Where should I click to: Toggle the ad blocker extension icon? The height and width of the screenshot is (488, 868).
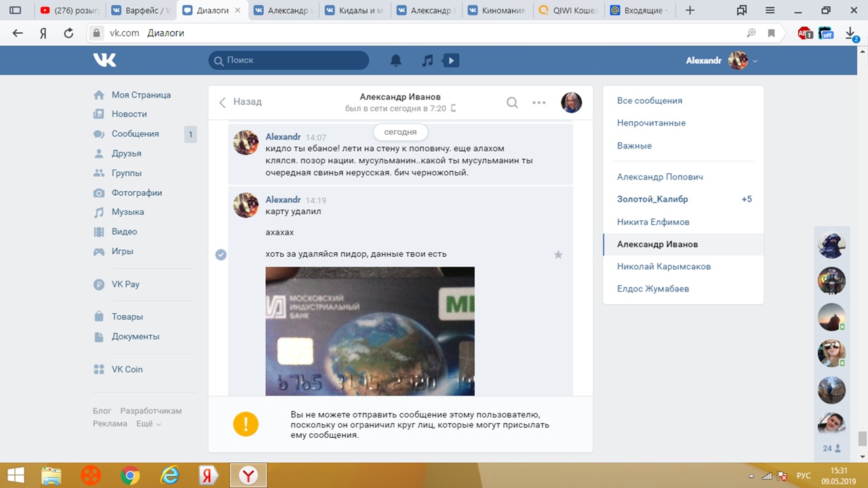tap(805, 33)
